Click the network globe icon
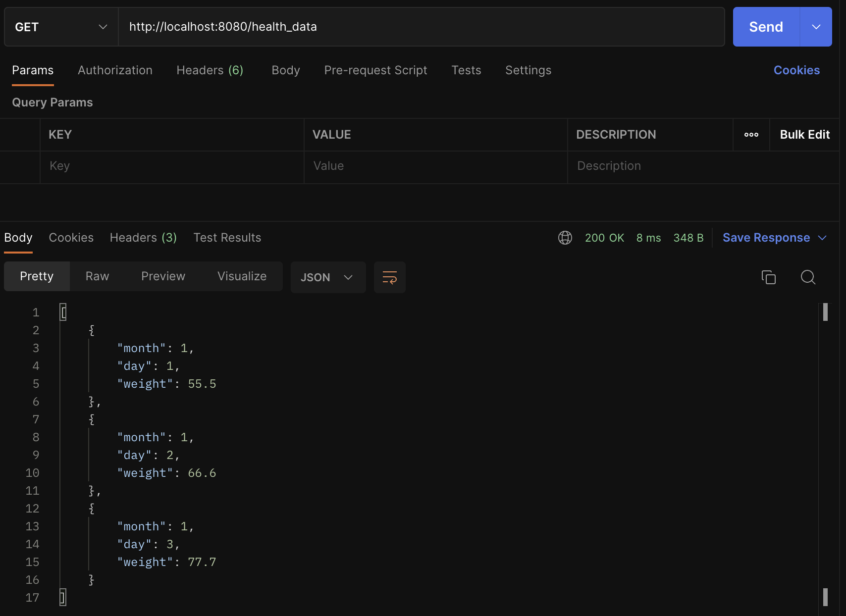This screenshot has width=846, height=616. [565, 238]
